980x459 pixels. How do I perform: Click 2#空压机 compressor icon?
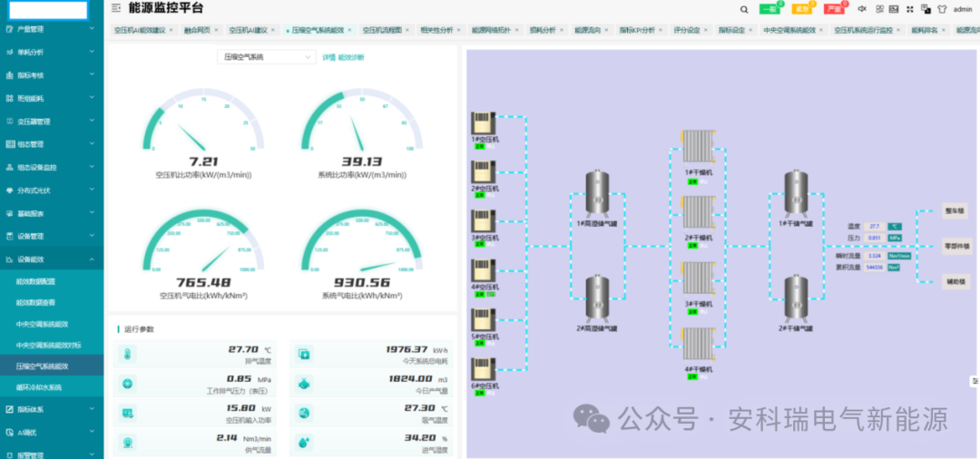[483, 171]
